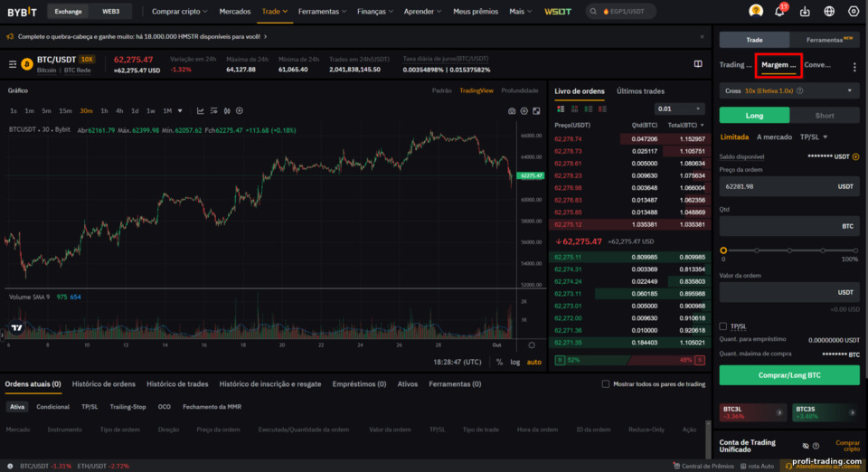Open the notifications bell
This screenshot has width=868, height=472.
pos(779,11)
